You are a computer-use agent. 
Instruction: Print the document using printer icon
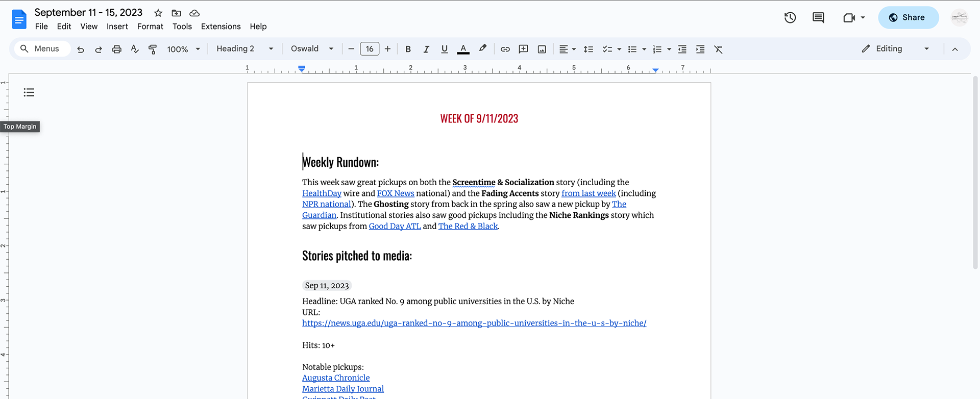pyautogui.click(x=117, y=49)
